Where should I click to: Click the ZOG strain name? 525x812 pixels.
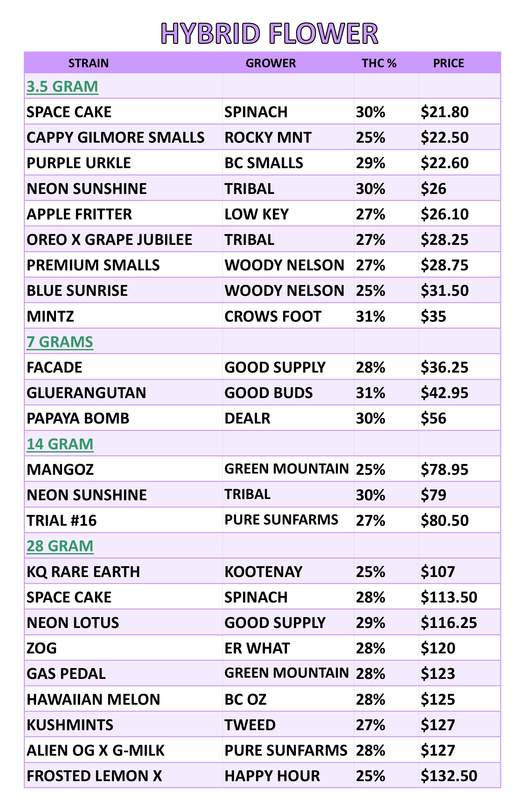point(42,648)
